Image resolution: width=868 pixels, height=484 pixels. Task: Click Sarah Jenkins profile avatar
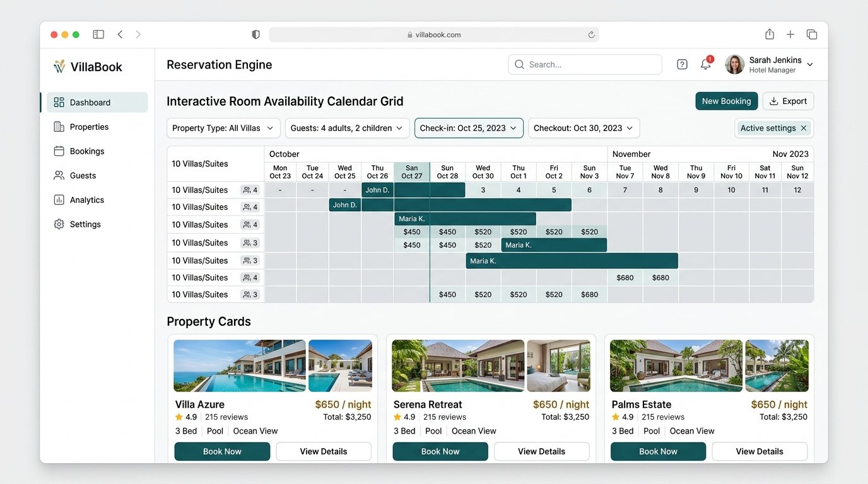pyautogui.click(x=735, y=64)
